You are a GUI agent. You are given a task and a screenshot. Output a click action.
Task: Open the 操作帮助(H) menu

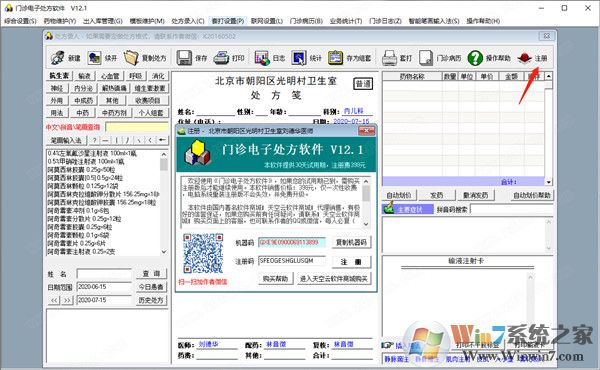click(483, 21)
